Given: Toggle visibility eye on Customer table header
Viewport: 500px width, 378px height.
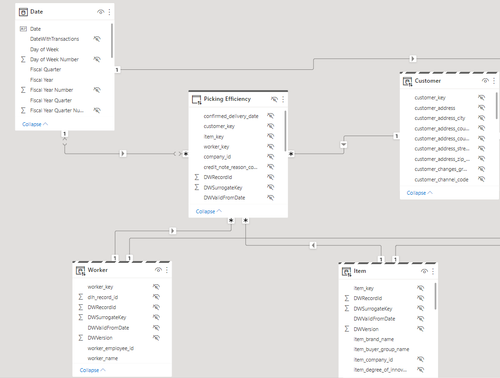Looking at the screenshot, I should pyautogui.click(x=485, y=81).
